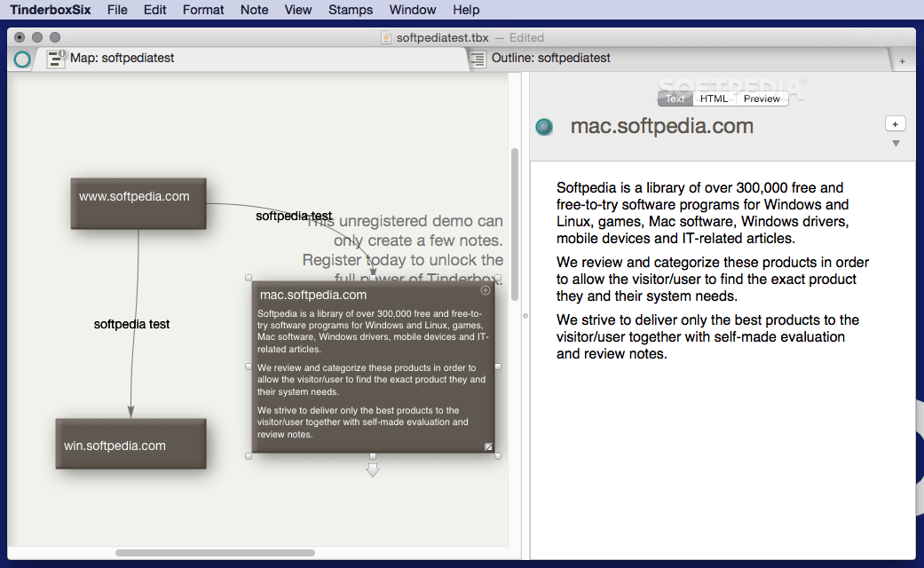The width and height of the screenshot is (924, 568).
Task: Click the mac.softpedia.com note title in map
Action: point(313,295)
